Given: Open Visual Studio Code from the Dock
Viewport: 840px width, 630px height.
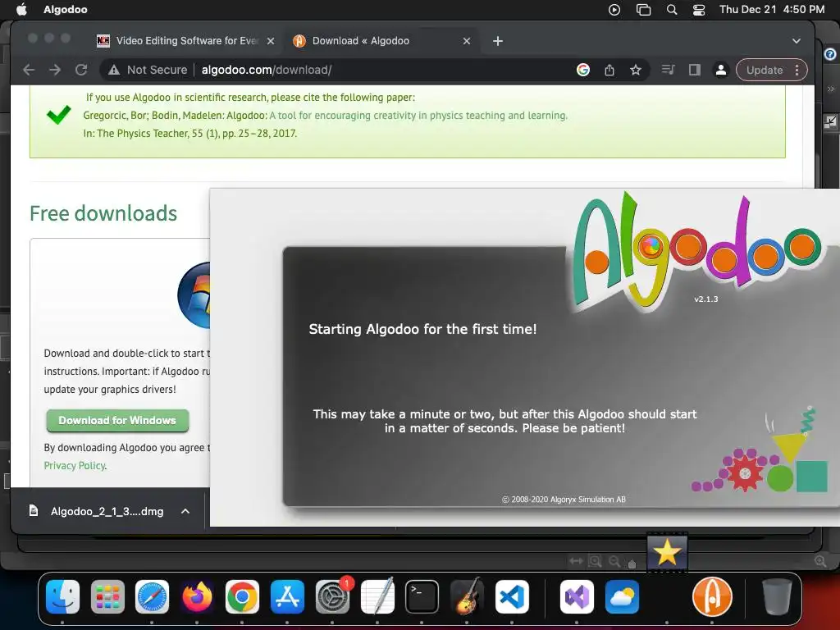Looking at the screenshot, I should pyautogui.click(x=512, y=596).
